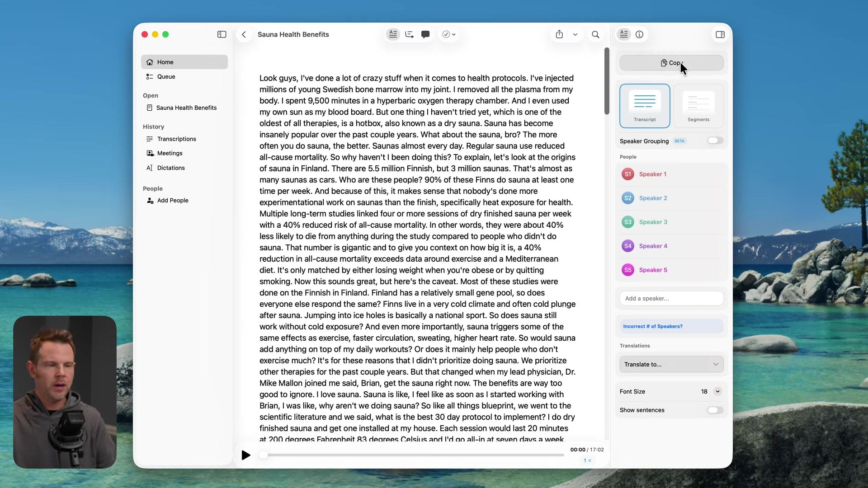Turn on Show sentences toggle
The height and width of the screenshot is (488, 868).
pos(715,410)
